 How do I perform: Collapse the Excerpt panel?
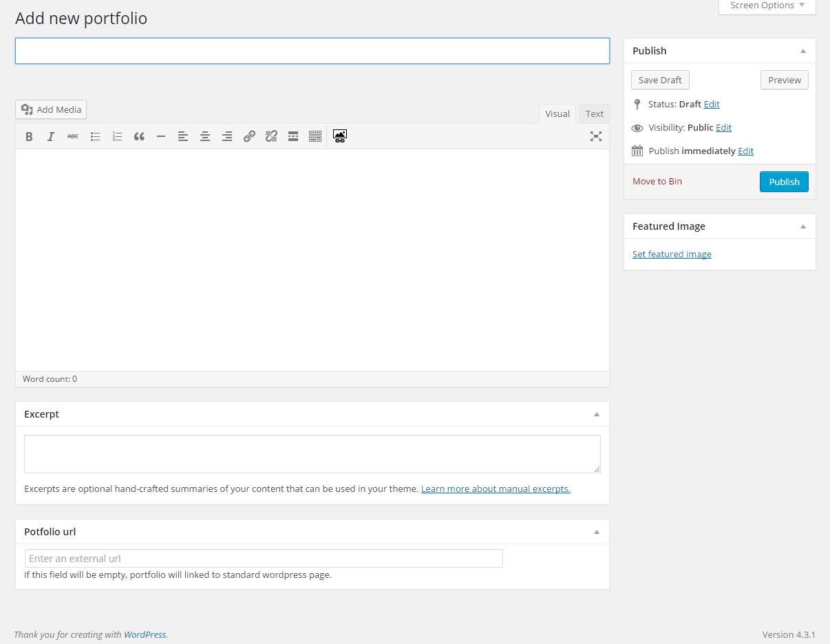tap(597, 414)
